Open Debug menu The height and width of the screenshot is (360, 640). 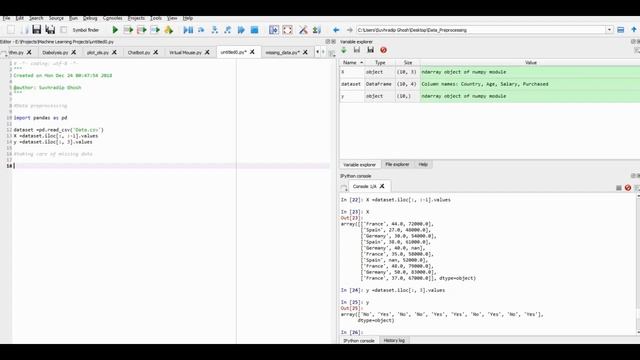click(x=90, y=18)
